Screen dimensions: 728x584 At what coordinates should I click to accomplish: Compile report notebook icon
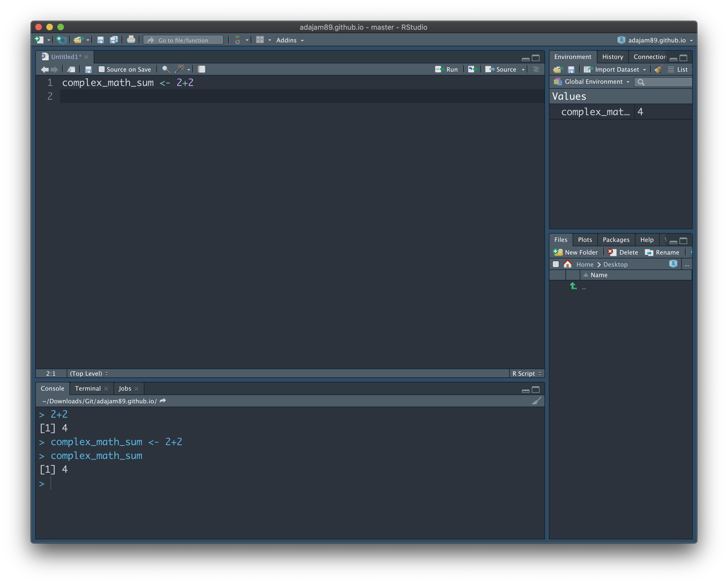pos(202,69)
